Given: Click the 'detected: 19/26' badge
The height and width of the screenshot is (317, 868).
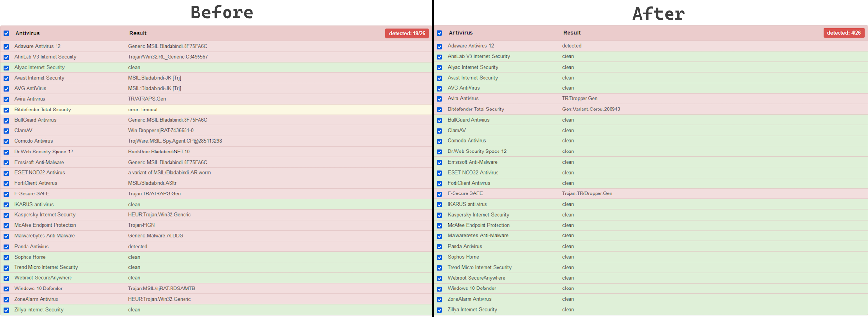Looking at the screenshot, I should pos(407,33).
